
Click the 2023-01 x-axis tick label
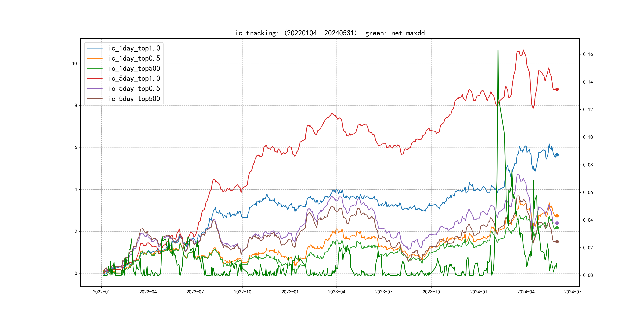point(290,292)
